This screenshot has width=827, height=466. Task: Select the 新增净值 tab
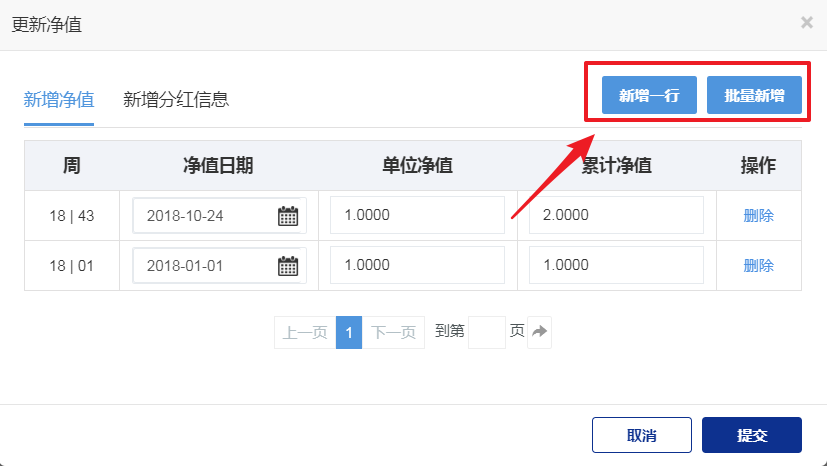click(x=59, y=99)
